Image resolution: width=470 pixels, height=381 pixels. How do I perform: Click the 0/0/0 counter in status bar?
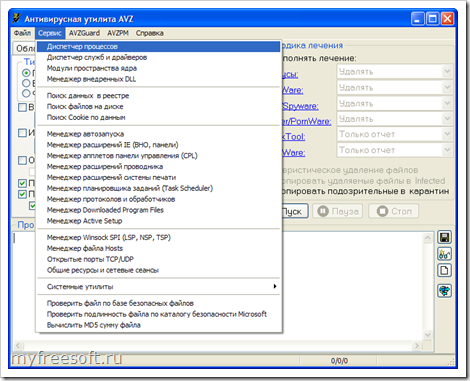pyautogui.click(x=339, y=361)
